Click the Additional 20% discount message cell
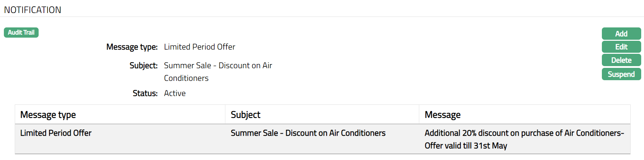The width and height of the screenshot is (644, 160). (524, 133)
